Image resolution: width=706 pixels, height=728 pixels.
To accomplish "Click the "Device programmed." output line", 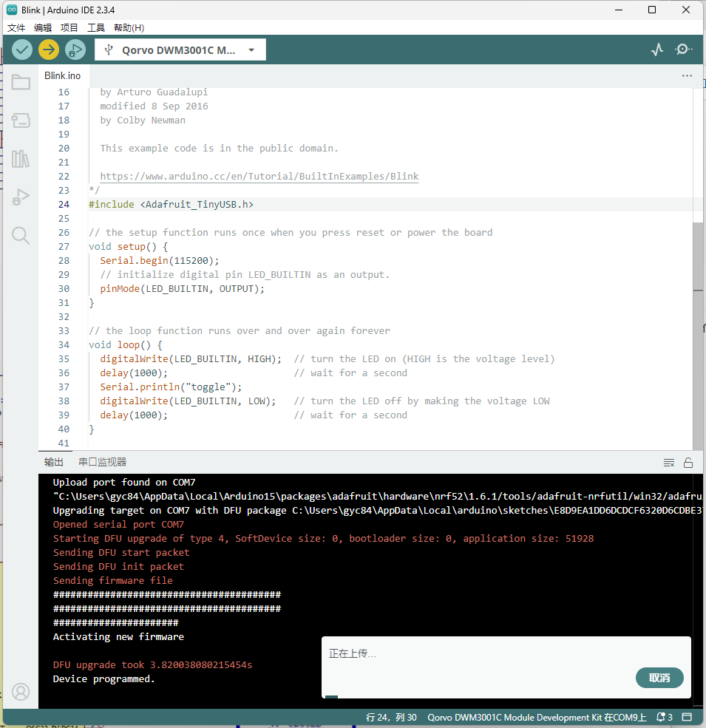I will [x=103, y=678].
